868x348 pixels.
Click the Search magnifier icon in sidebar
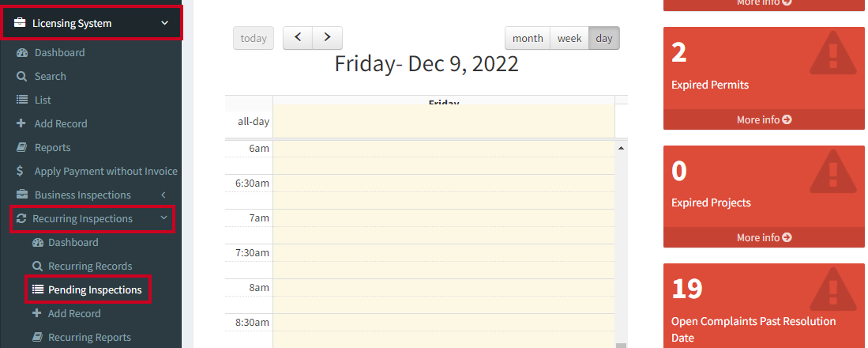tap(21, 77)
